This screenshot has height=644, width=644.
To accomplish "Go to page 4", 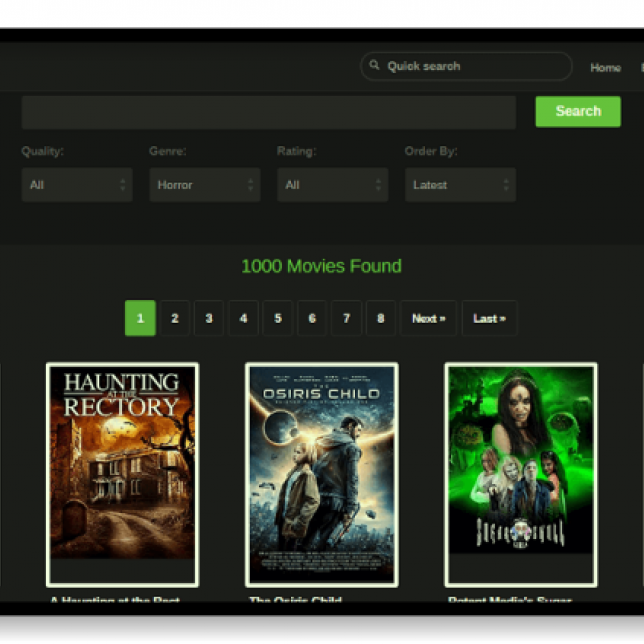I will [x=244, y=318].
